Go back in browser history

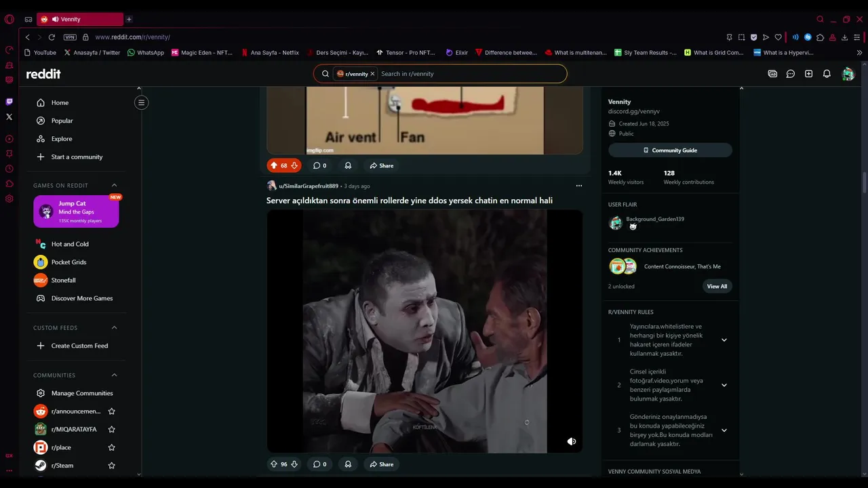pos(27,37)
